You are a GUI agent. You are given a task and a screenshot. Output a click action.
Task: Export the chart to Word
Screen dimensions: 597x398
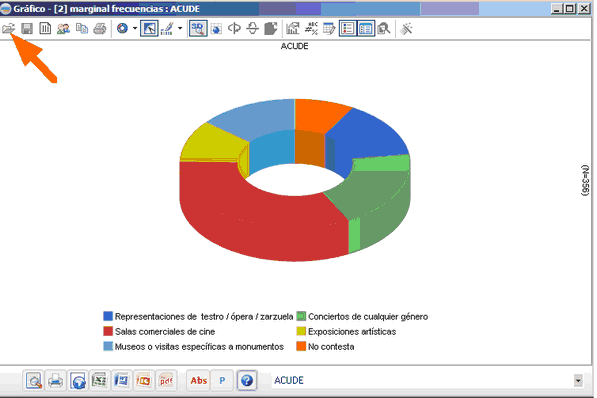(x=121, y=380)
